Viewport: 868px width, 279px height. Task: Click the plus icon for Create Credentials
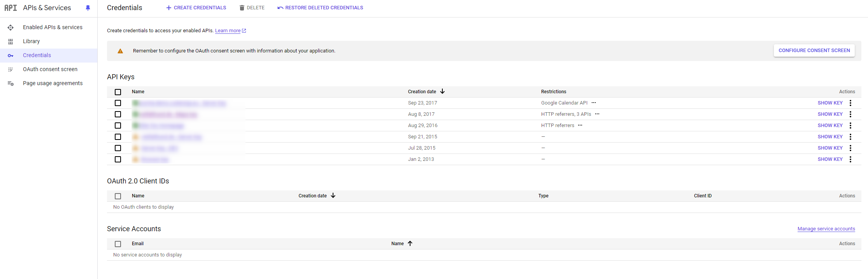[x=168, y=8]
